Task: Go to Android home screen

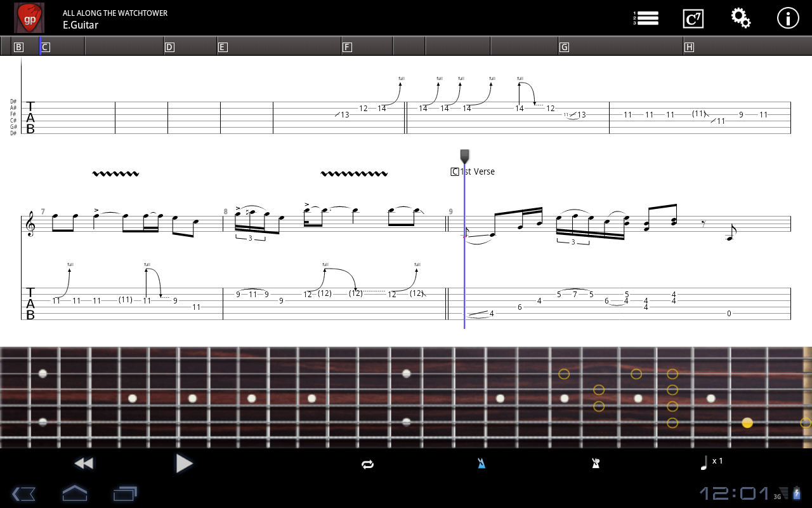Action: tap(74, 493)
